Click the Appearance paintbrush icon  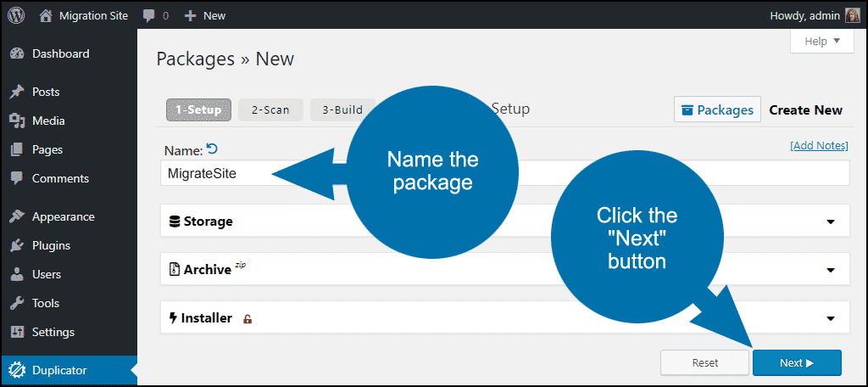17,216
